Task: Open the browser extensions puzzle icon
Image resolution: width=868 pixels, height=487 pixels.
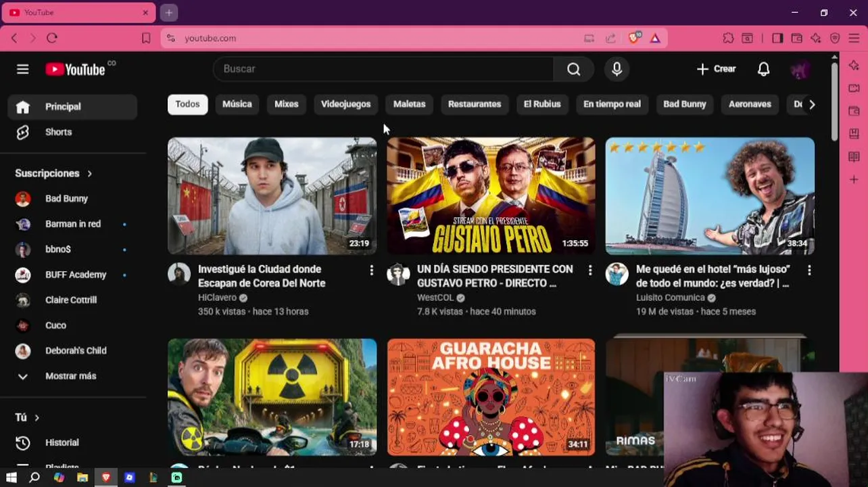Action: [728, 39]
